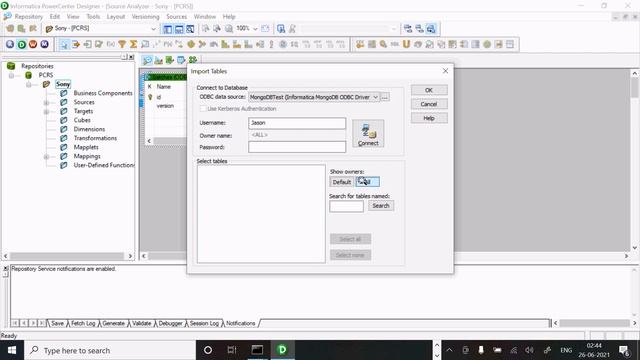This screenshot has height=360, width=640.
Task: Click the orange arrow link icon in toolbar
Action: coord(76,44)
